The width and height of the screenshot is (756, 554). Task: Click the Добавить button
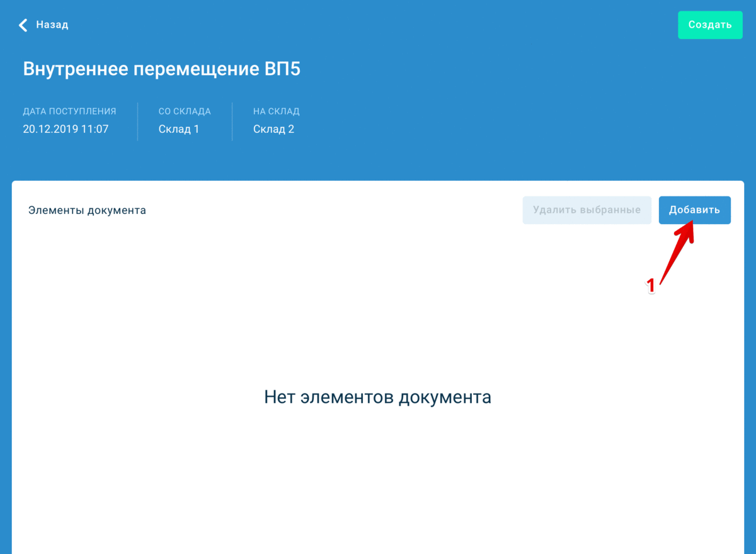[694, 210]
